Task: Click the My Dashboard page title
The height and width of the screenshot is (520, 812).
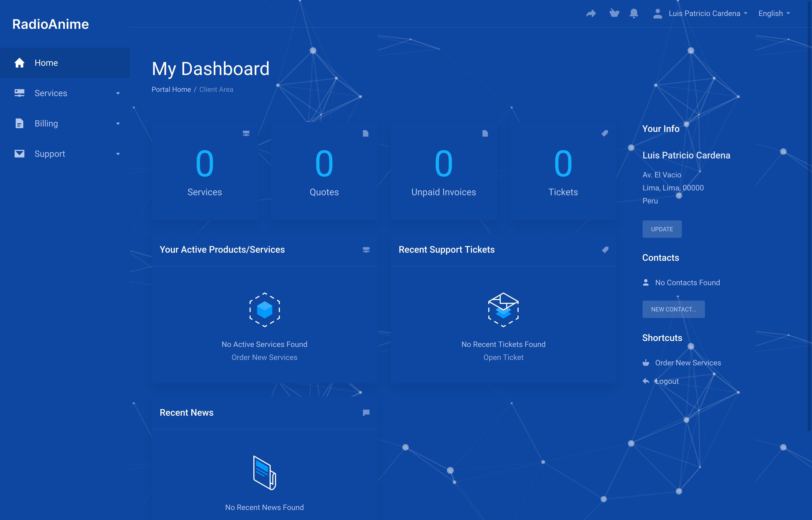Action: (x=210, y=69)
